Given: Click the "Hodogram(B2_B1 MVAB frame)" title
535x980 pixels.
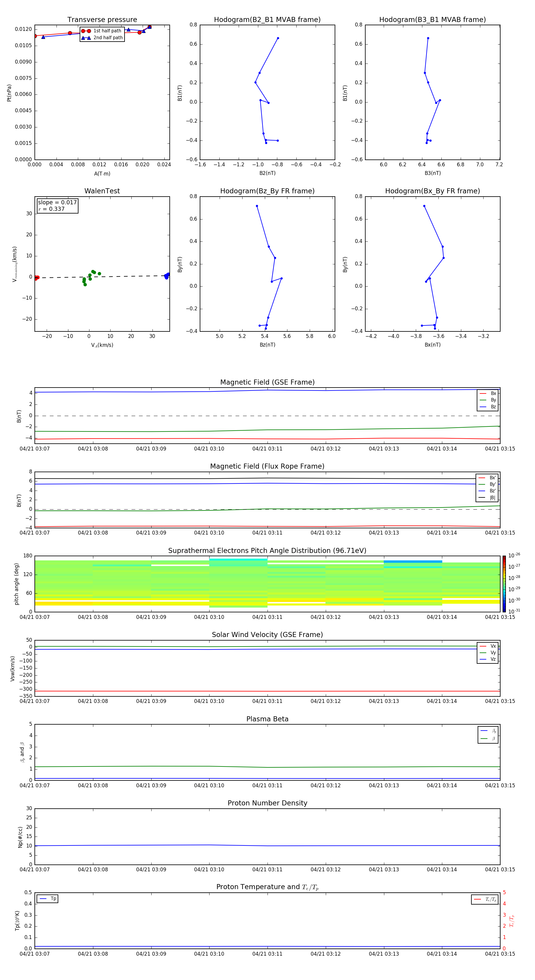Looking at the screenshot, I should click(267, 20).
